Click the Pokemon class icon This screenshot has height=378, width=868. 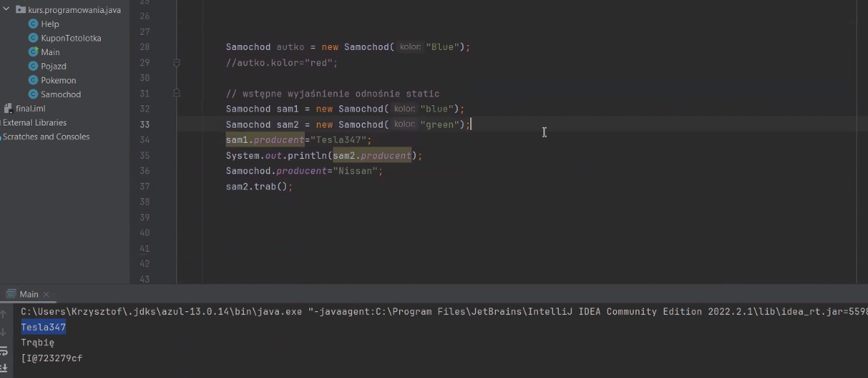[33, 81]
